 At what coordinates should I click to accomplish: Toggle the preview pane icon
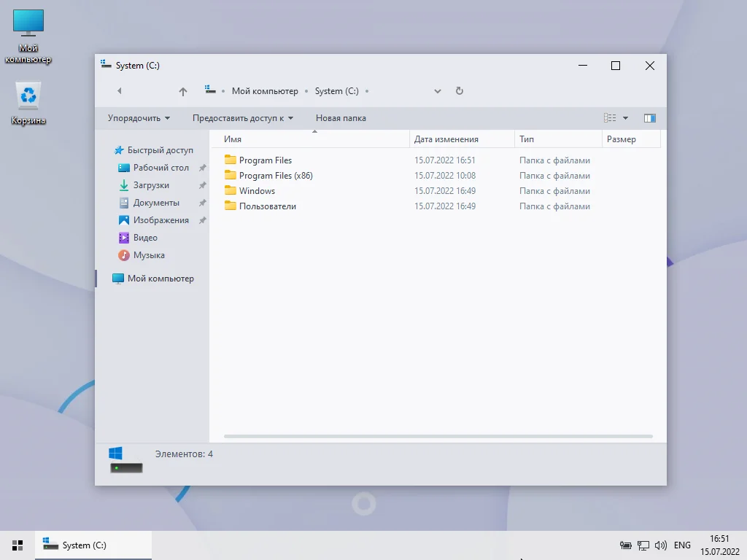pyautogui.click(x=650, y=118)
